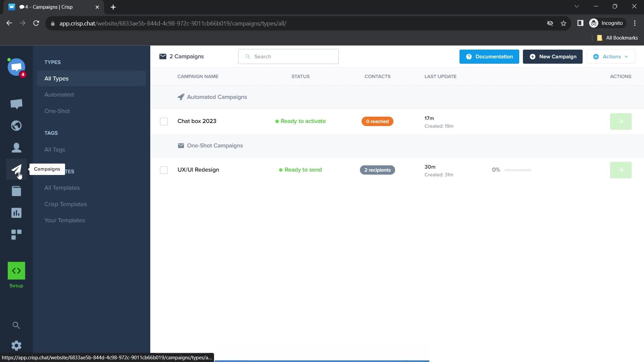Select the Contacts section icon
This screenshot has width=644, height=362.
tap(16, 147)
